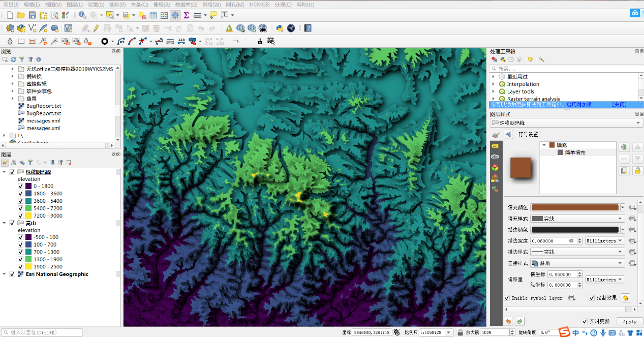The height and width of the screenshot is (337, 644).
Task: Open the Python console icon
Action: pos(280,28)
